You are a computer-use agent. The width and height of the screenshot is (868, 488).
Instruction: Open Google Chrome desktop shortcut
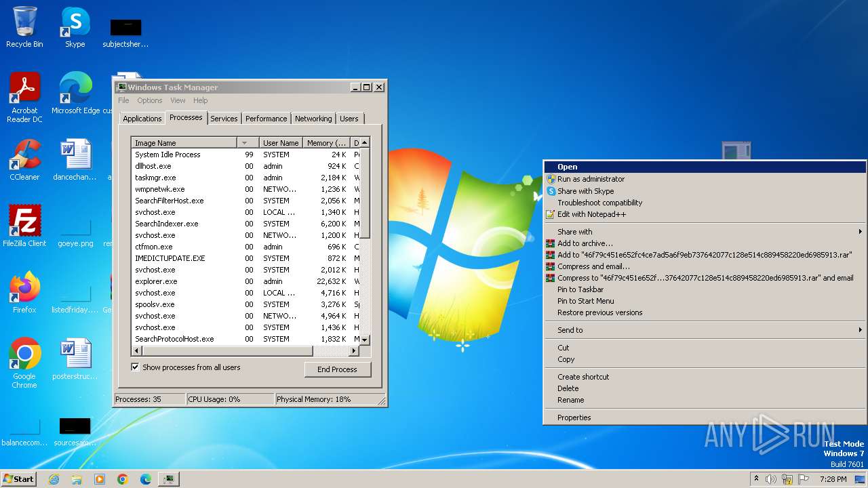24,363
